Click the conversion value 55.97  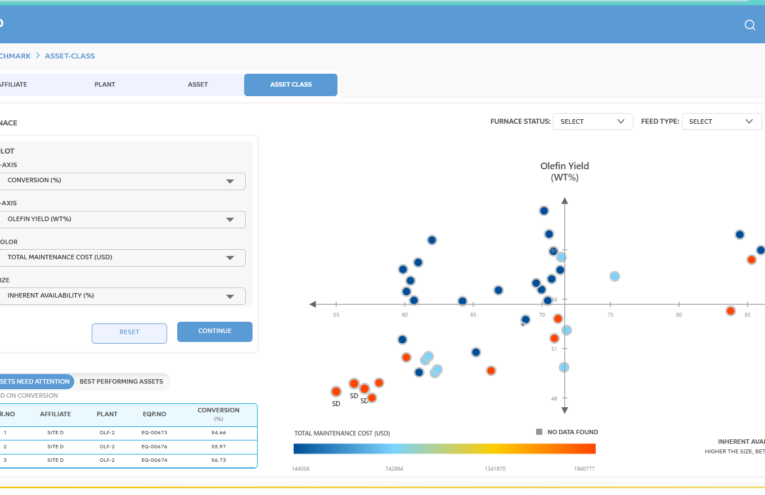tap(219, 447)
